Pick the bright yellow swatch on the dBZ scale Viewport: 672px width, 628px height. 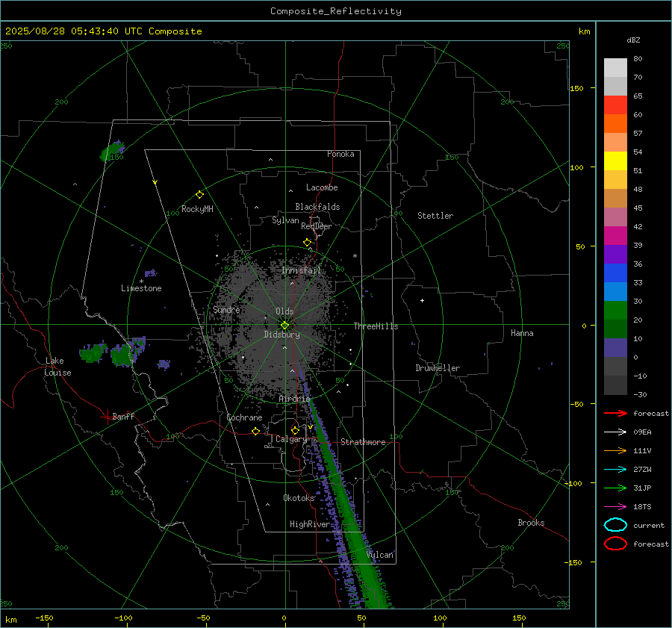615,161
